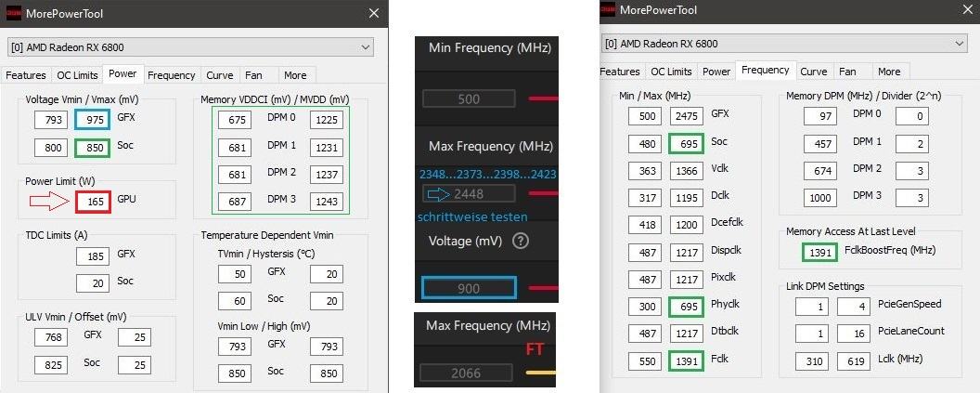Image resolution: width=980 pixels, height=393 pixels.
Task: Go to Fan tab in Power-tab window
Action: point(253,75)
